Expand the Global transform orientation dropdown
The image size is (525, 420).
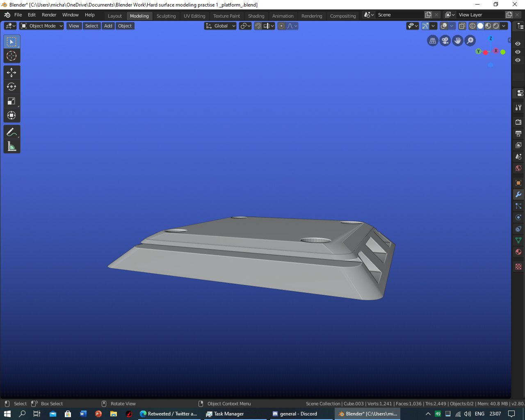[221, 26]
